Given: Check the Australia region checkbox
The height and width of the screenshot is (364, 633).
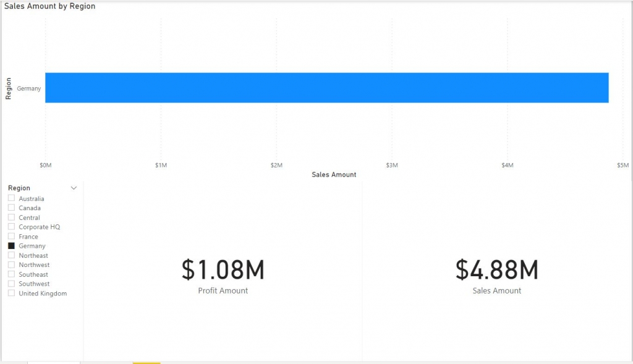Looking at the screenshot, I should pyautogui.click(x=10, y=198).
